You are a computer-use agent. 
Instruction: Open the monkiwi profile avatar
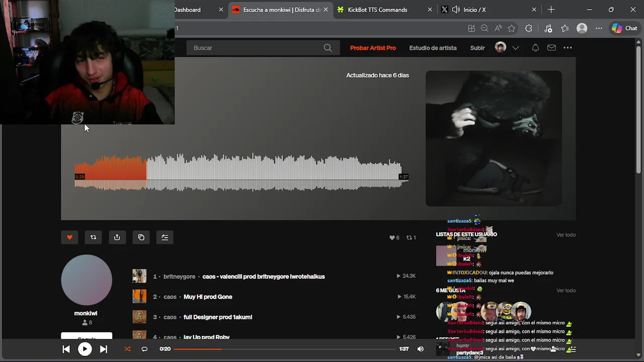coord(87,280)
